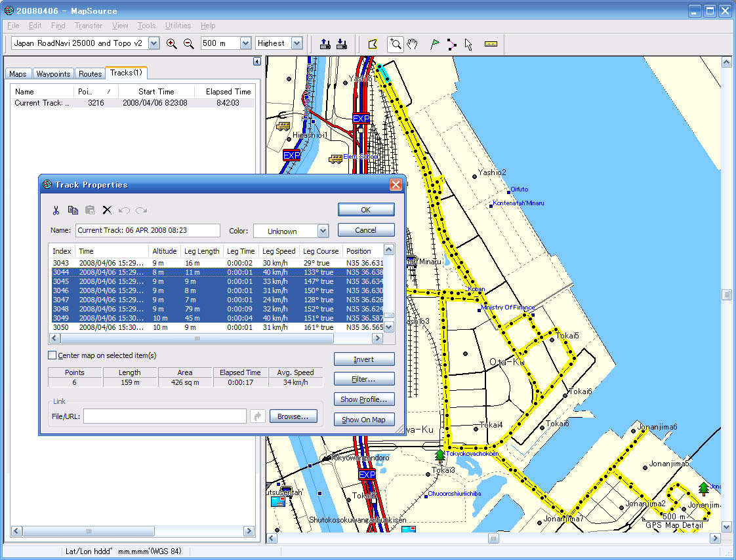736x560 pixels.
Task: Open the track Color dropdown
Action: (323, 231)
